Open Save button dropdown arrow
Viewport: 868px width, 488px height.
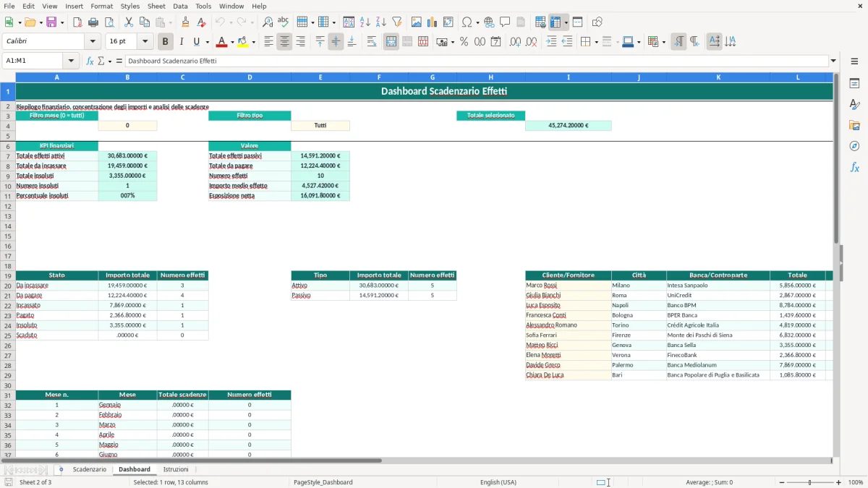pyautogui.click(x=61, y=22)
